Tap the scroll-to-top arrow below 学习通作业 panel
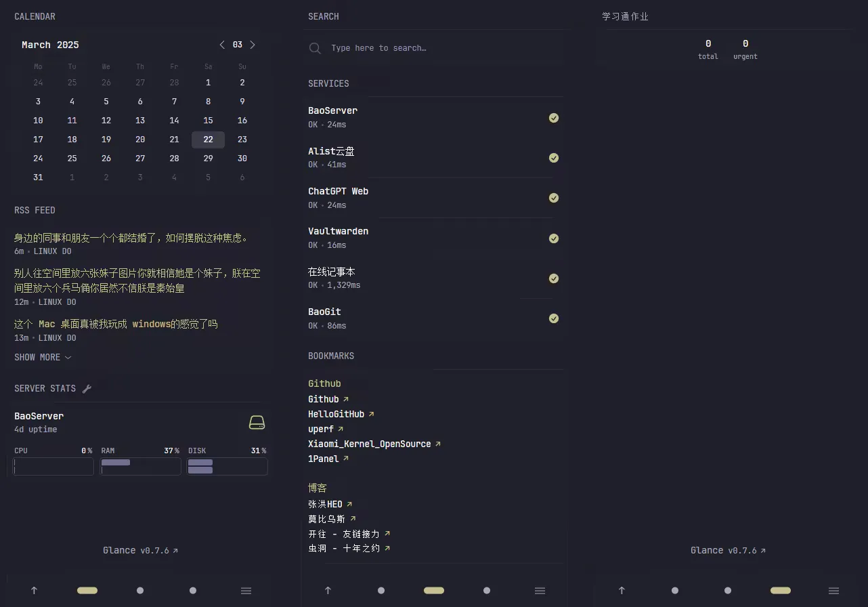Screen dimensions: 868x607 622,591
